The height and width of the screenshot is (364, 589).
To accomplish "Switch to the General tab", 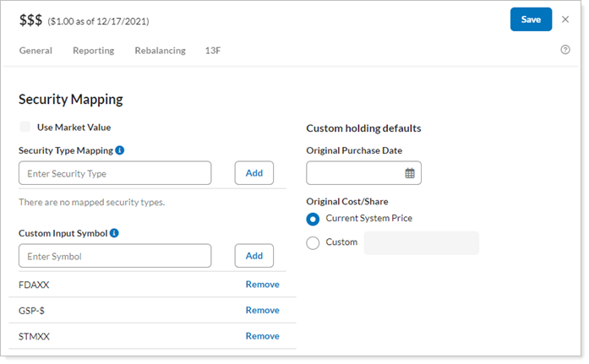I will (35, 51).
